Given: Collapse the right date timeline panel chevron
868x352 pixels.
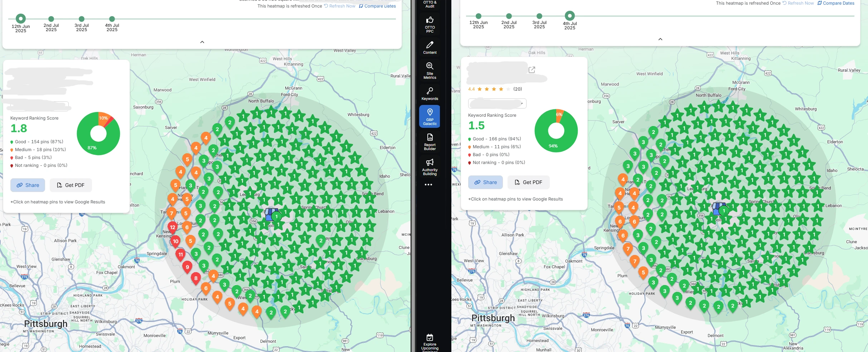Looking at the screenshot, I should [660, 39].
